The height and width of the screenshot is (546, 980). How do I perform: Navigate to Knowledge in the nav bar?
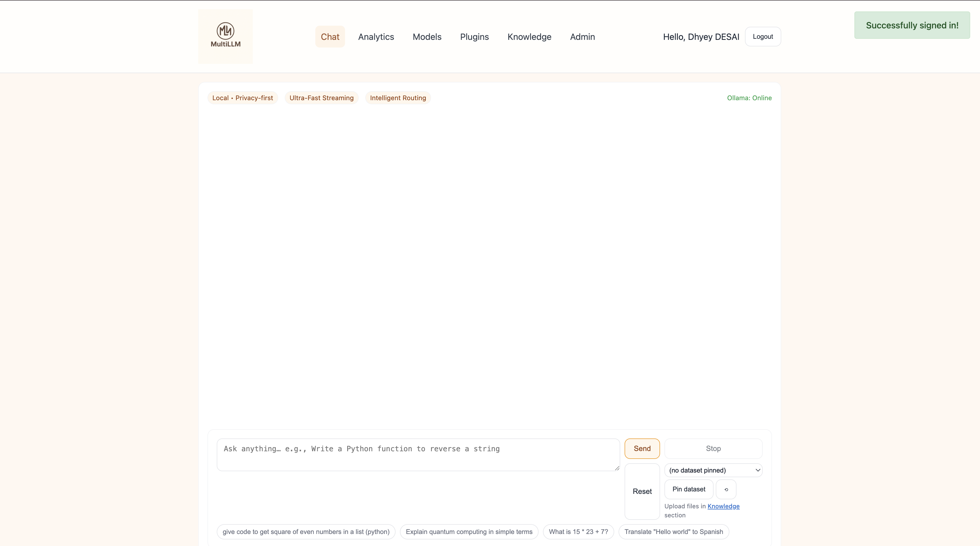pos(529,37)
